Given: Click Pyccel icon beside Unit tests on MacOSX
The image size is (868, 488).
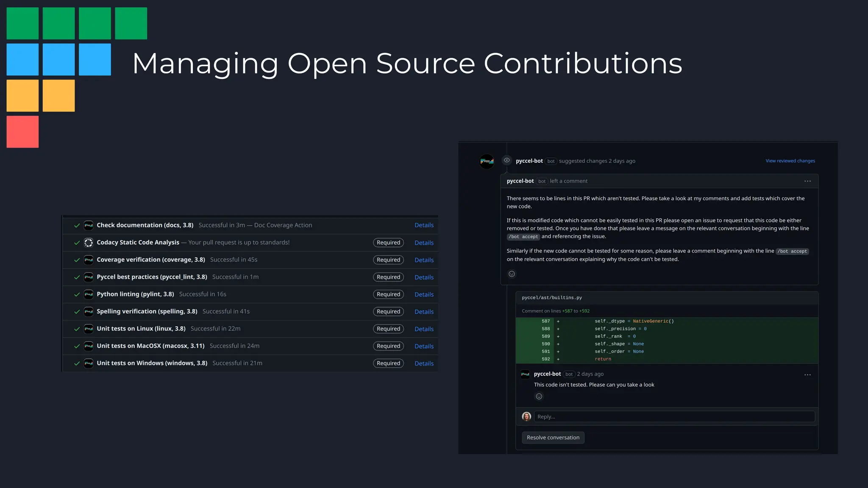Looking at the screenshot, I should click(88, 346).
